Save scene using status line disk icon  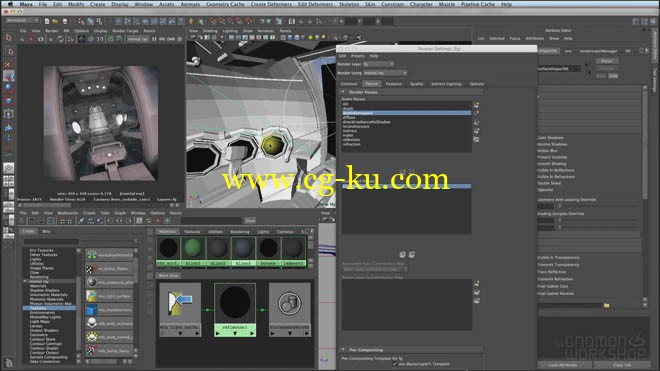64,21
